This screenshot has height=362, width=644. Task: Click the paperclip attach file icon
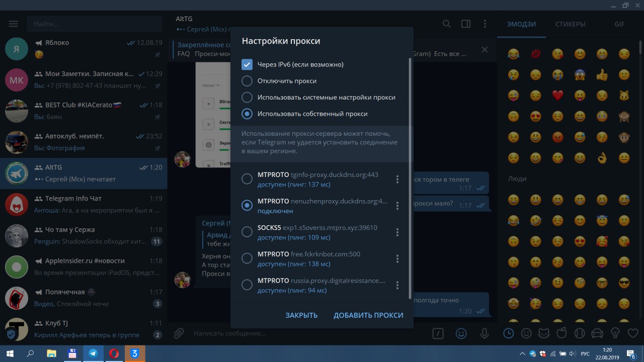coord(179,333)
